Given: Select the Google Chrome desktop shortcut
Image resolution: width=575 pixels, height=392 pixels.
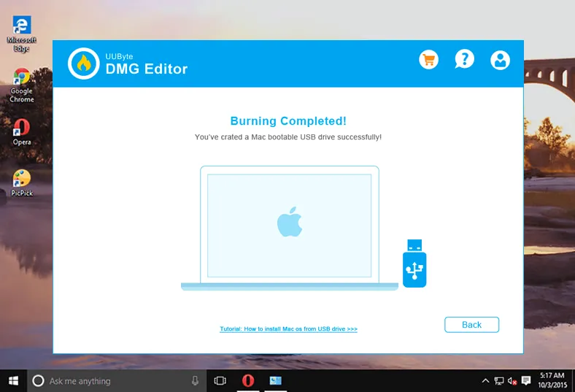Looking at the screenshot, I should pyautogui.click(x=22, y=85).
